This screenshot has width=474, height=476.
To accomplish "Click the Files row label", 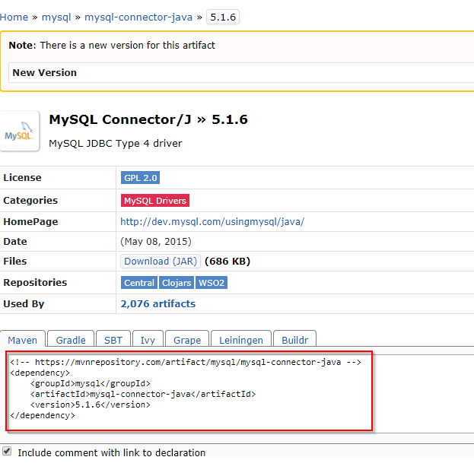I will [15, 261].
